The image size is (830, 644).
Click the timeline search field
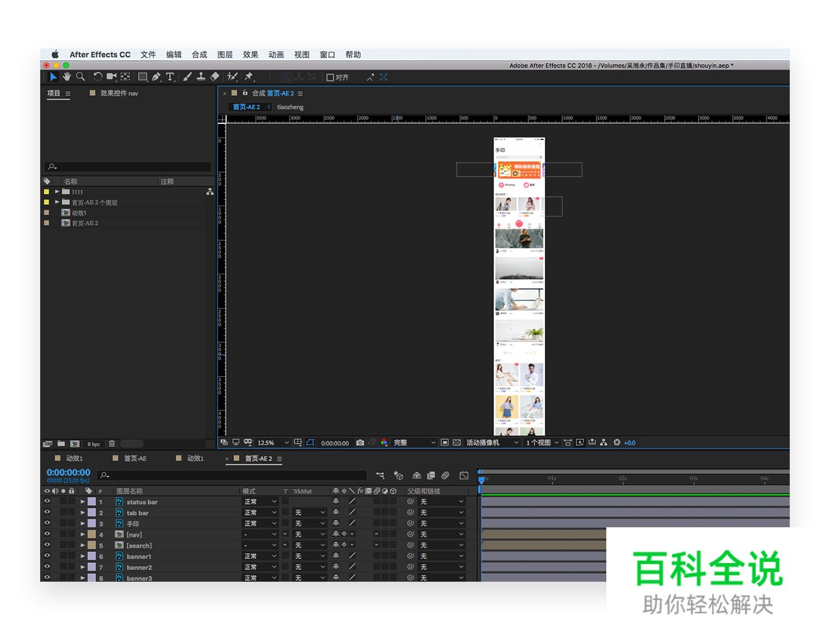click(231, 475)
